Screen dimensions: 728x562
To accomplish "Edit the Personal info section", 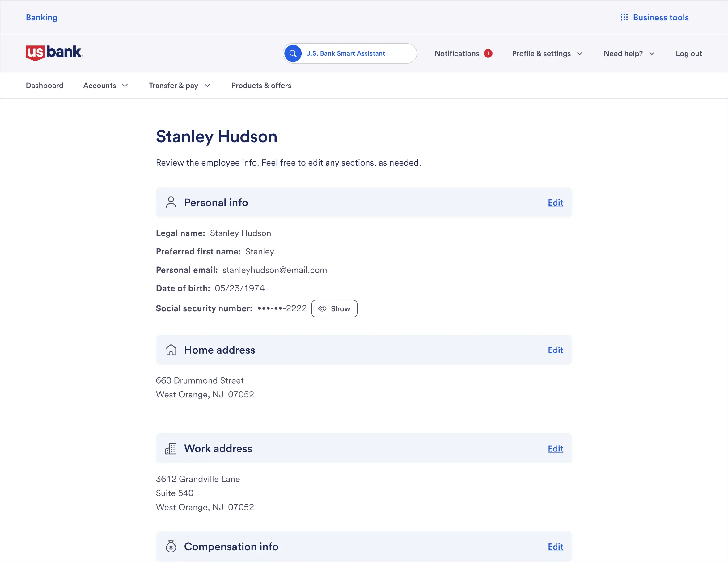I will tap(555, 203).
